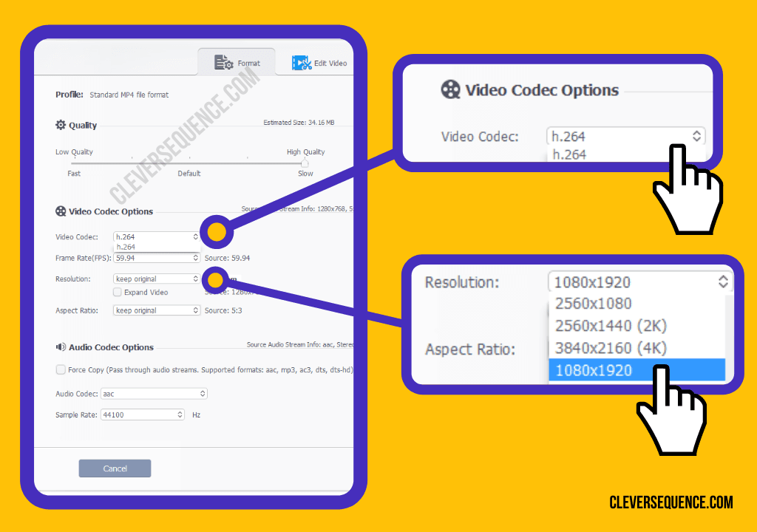The image size is (757, 532).
Task: Click the gear icon beside Quality heading
Action: 61,125
